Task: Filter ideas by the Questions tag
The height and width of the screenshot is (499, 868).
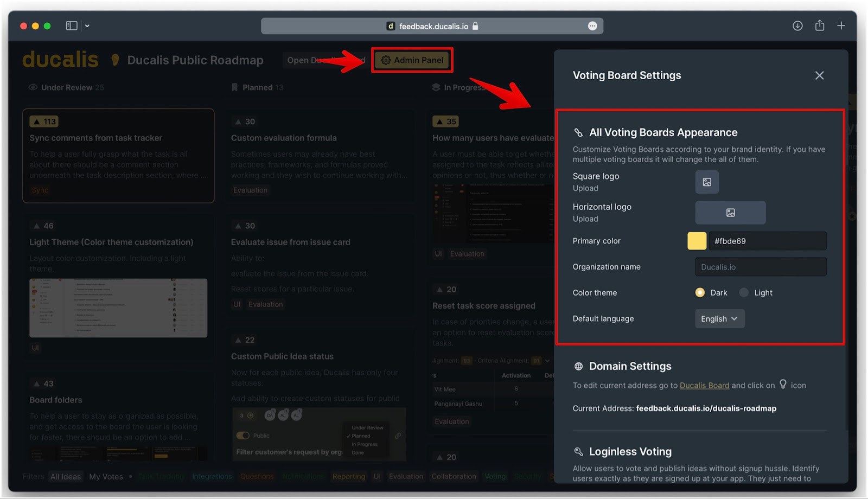Action: [x=257, y=477]
